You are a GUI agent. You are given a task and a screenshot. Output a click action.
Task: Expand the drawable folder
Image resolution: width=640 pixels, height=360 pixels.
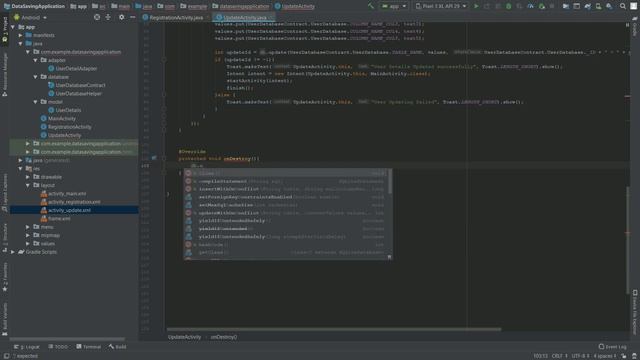pos(28,177)
